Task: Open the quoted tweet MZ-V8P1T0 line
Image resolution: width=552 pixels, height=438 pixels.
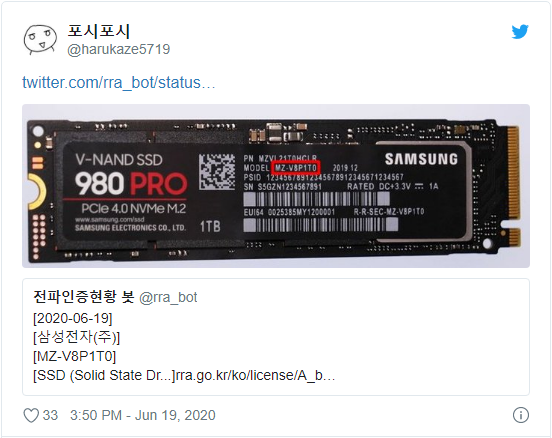Action: [x=74, y=356]
